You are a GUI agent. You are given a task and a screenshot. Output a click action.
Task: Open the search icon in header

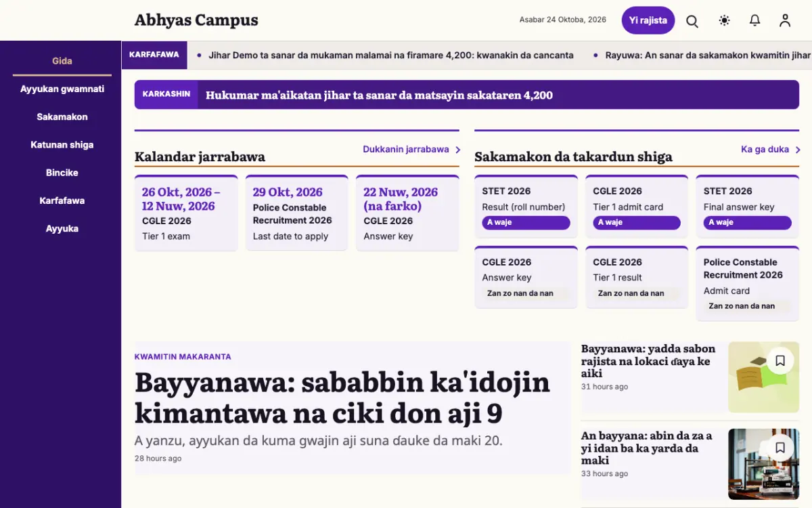click(692, 20)
